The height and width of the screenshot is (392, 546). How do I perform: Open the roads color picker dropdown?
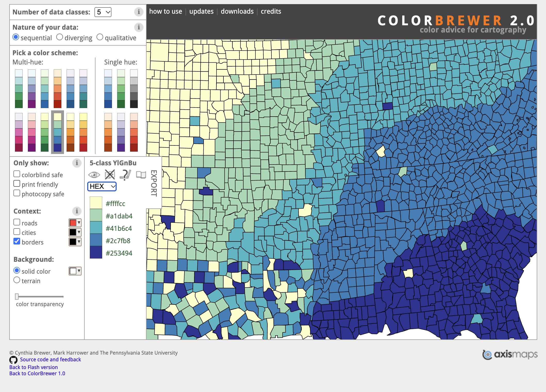(75, 223)
